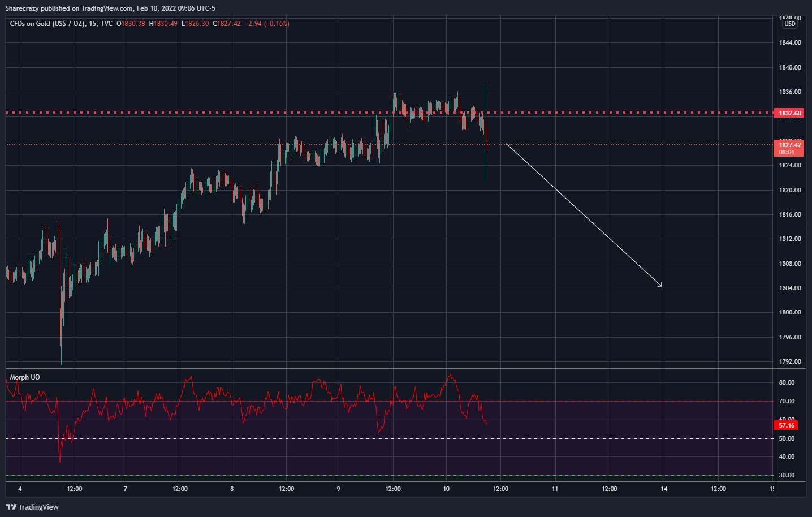The width and height of the screenshot is (812, 517).
Task: Click the 1816.00 price axis label
Action: click(x=790, y=214)
